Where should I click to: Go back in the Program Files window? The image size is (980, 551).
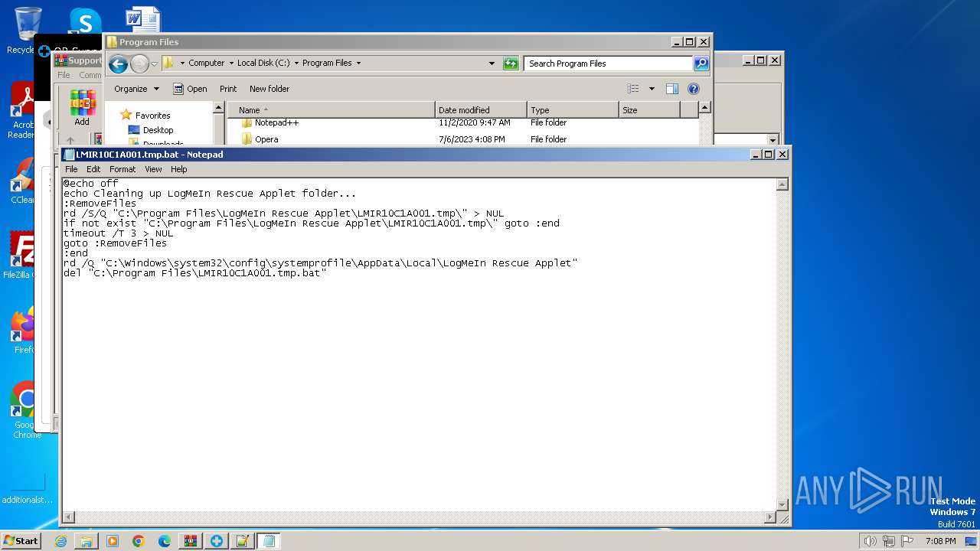[118, 64]
